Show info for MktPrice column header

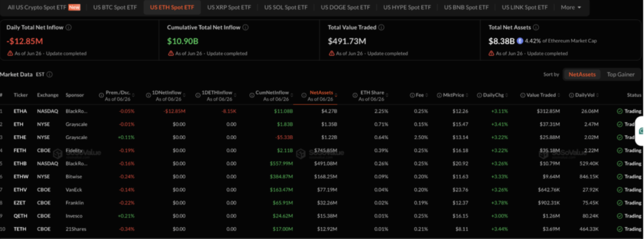[x=440, y=95]
